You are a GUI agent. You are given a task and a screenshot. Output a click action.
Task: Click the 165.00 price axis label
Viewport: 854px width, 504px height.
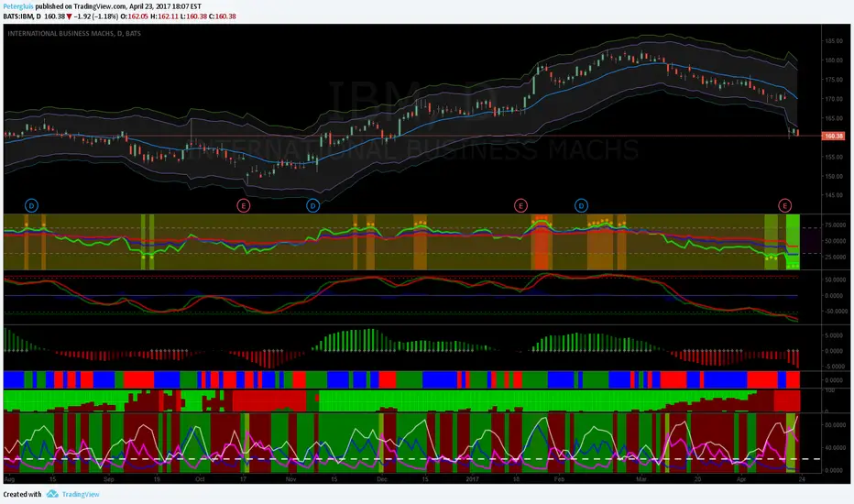[833, 118]
